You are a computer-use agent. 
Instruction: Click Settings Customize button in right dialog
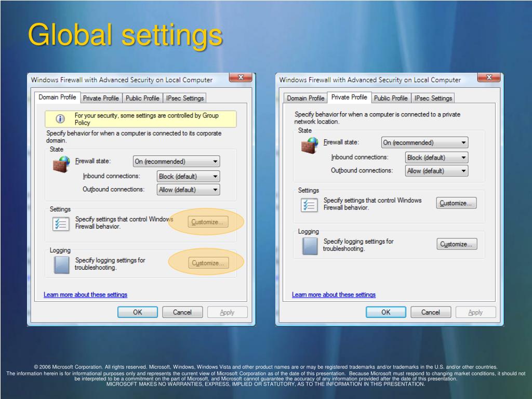click(456, 203)
